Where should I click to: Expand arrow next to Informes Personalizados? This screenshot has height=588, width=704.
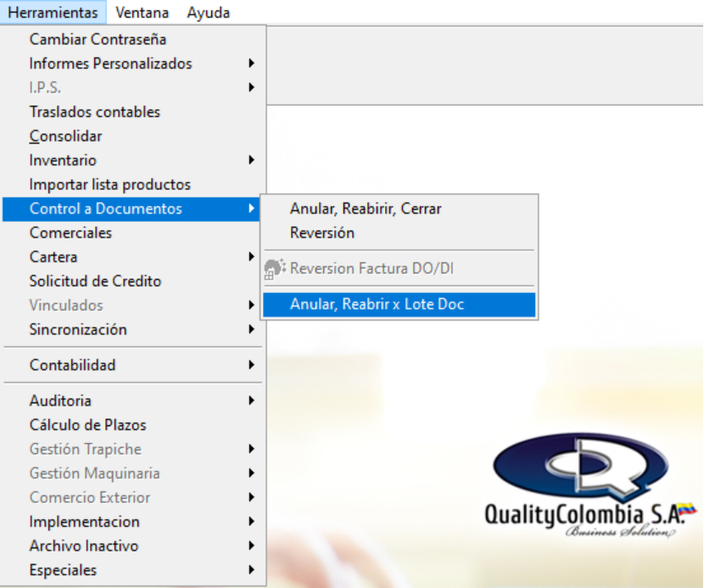point(251,64)
